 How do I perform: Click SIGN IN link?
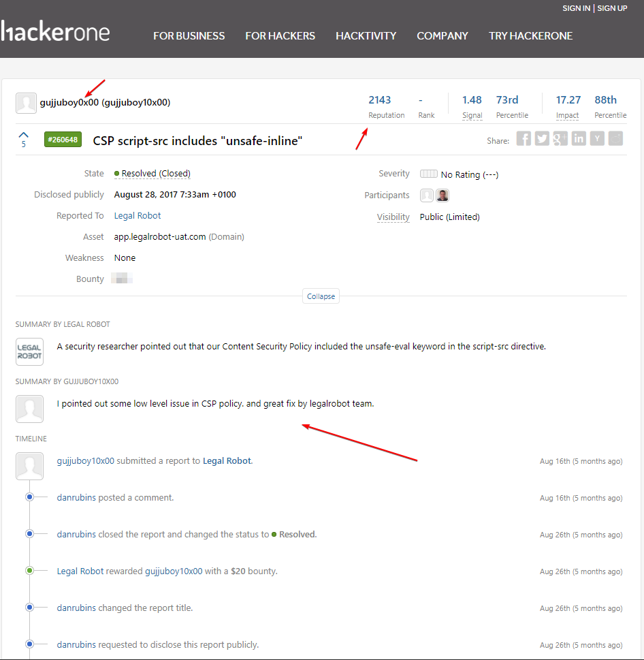click(x=577, y=8)
